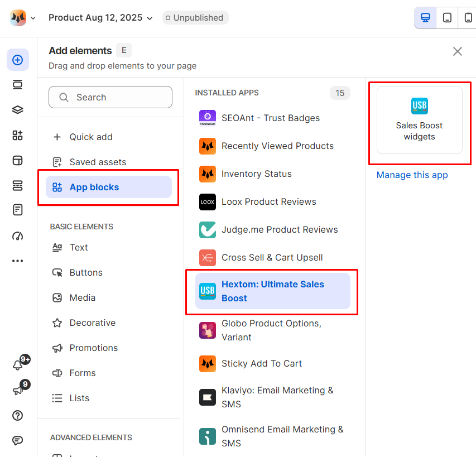
Task: Click the more options ellipsis icon
Action: pos(18,261)
